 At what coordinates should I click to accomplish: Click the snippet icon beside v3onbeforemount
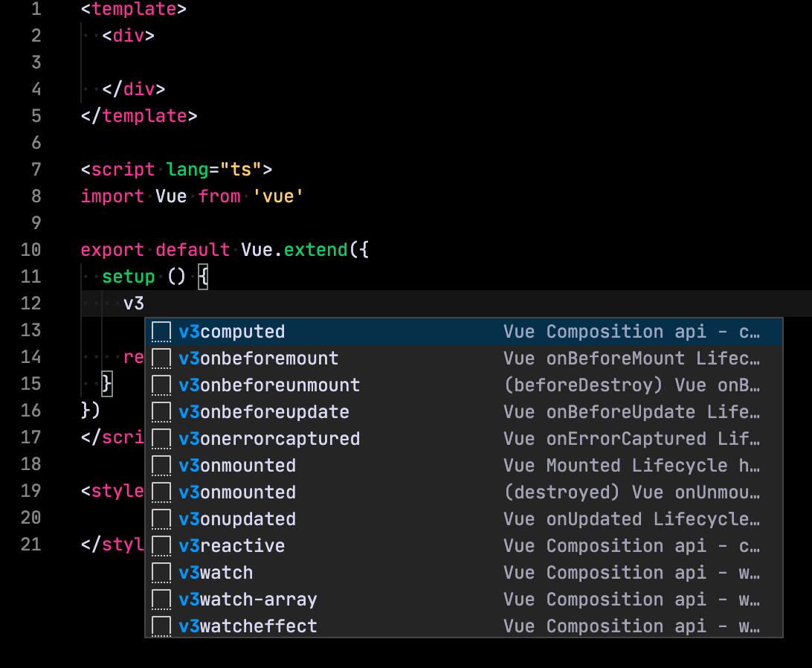(161, 359)
